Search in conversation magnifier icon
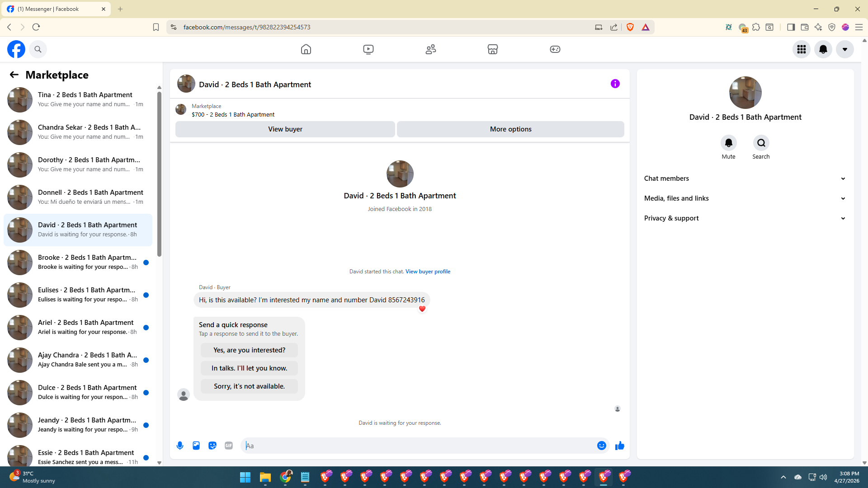 tap(761, 143)
